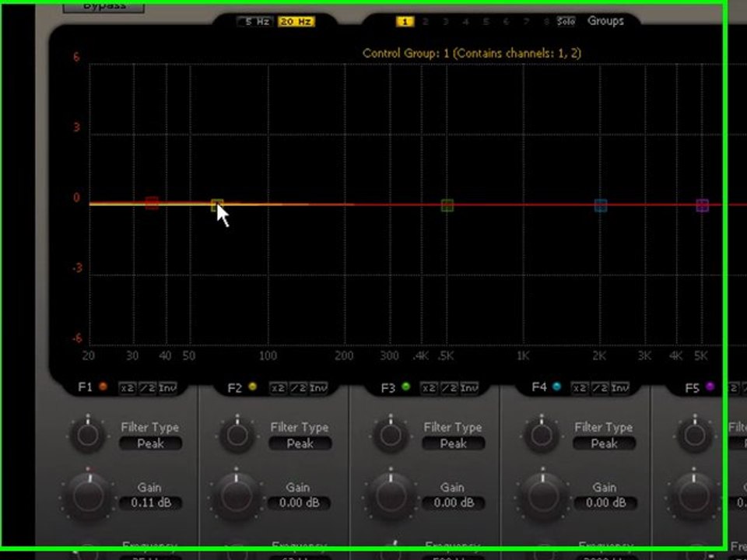
Task: Open F1 Filter Type dropdown showing Peak
Action: (x=150, y=444)
